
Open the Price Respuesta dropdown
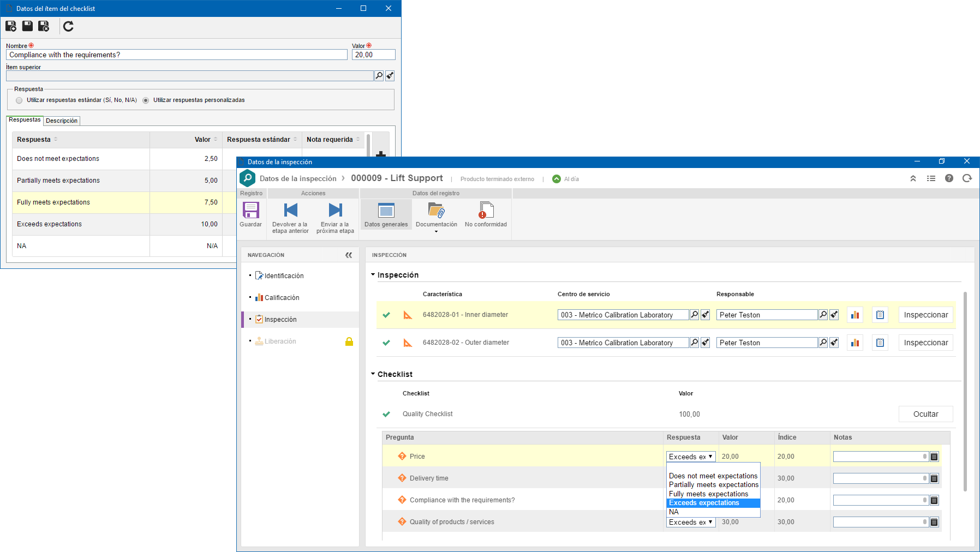coord(691,457)
